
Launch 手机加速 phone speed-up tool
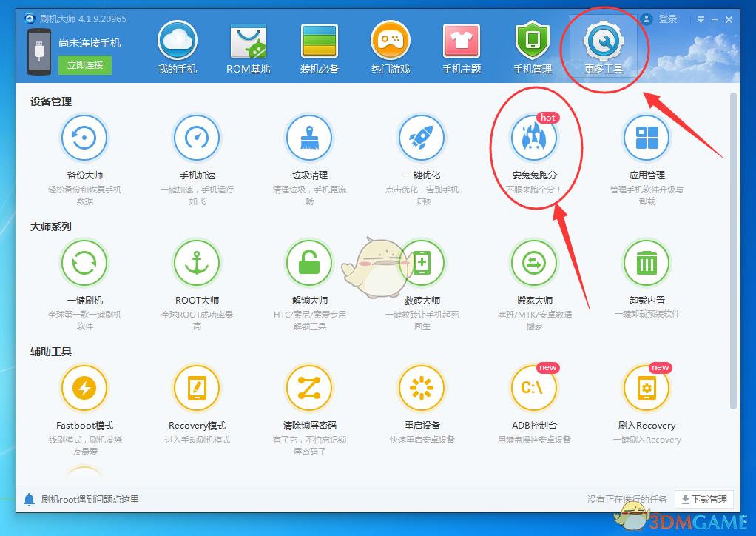tap(197, 138)
